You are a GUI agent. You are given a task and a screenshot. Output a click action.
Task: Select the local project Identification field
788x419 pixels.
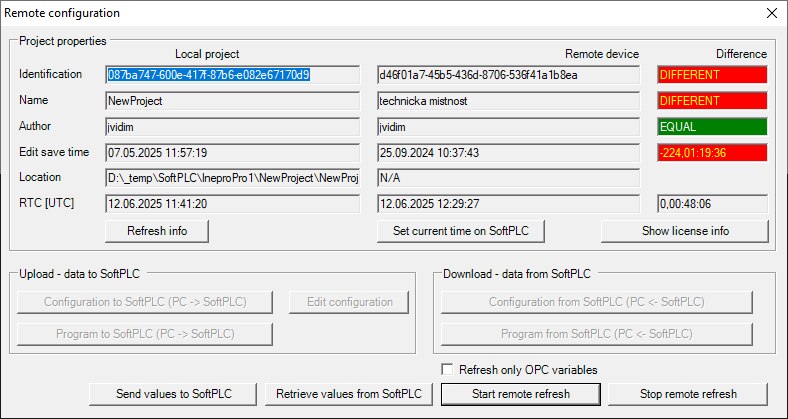[x=232, y=75]
